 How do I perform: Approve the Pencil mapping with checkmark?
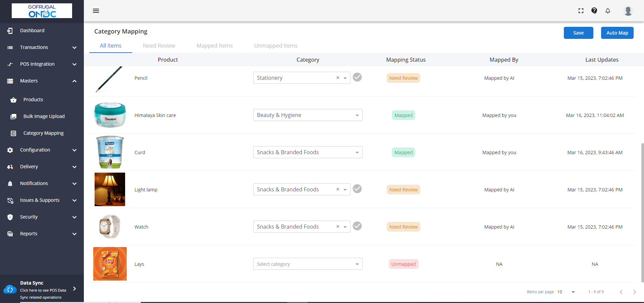(357, 77)
